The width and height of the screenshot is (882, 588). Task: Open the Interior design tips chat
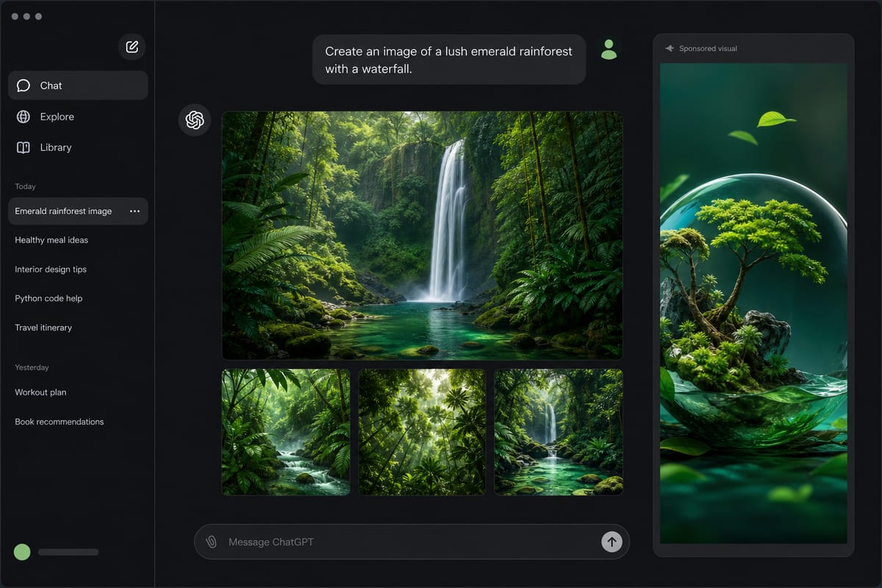click(51, 270)
